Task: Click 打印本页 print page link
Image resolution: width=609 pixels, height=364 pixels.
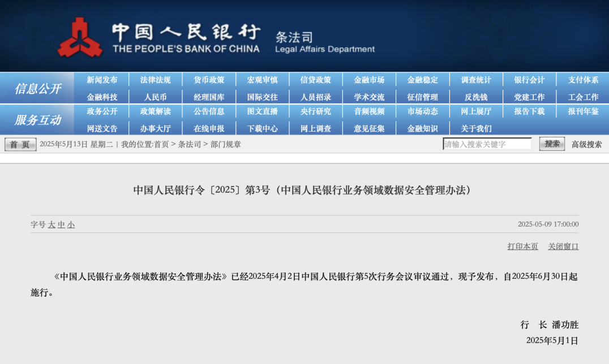Action: coord(522,246)
